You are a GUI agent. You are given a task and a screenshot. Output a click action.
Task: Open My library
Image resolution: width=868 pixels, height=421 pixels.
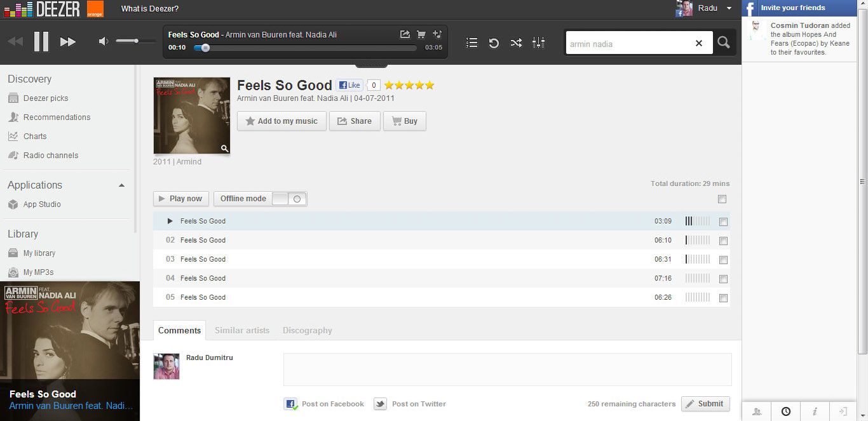pyautogui.click(x=39, y=253)
